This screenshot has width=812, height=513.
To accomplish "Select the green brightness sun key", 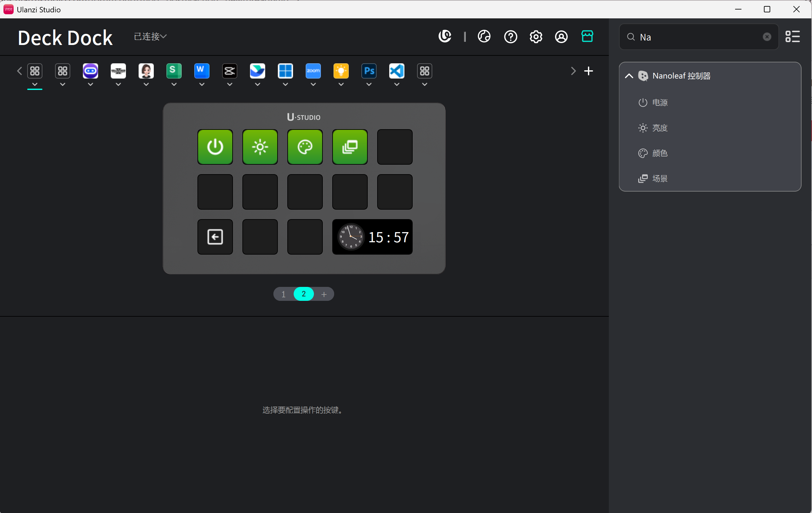I will coord(260,147).
